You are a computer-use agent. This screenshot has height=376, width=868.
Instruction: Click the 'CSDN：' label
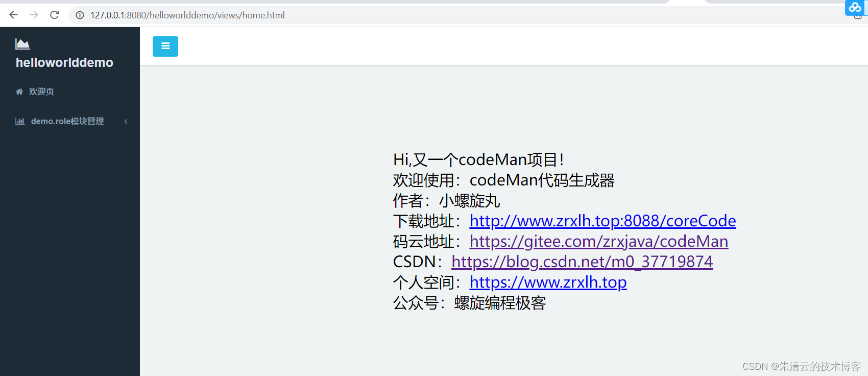pyautogui.click(x=418, y=262)
